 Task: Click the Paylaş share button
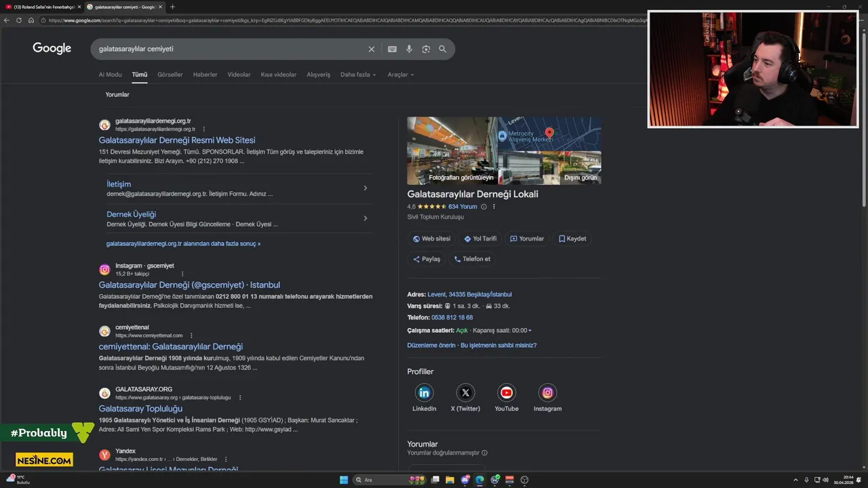click(427, 259)
